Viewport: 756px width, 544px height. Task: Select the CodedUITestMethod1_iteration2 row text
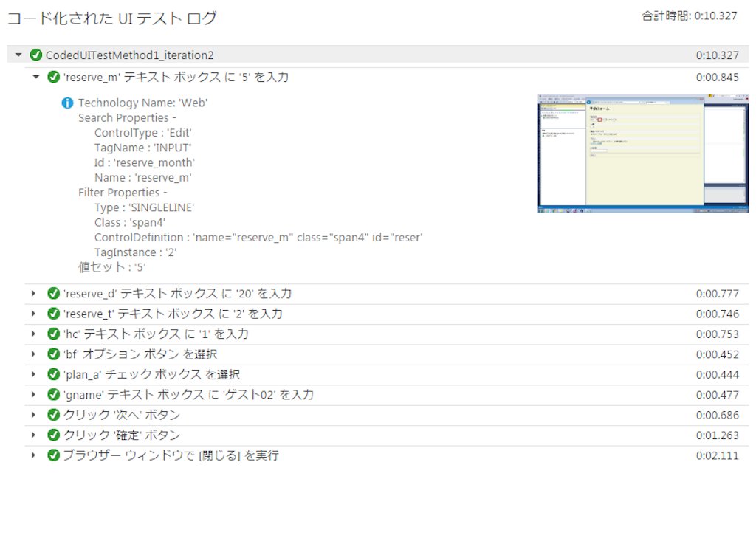tap(130, 55)
